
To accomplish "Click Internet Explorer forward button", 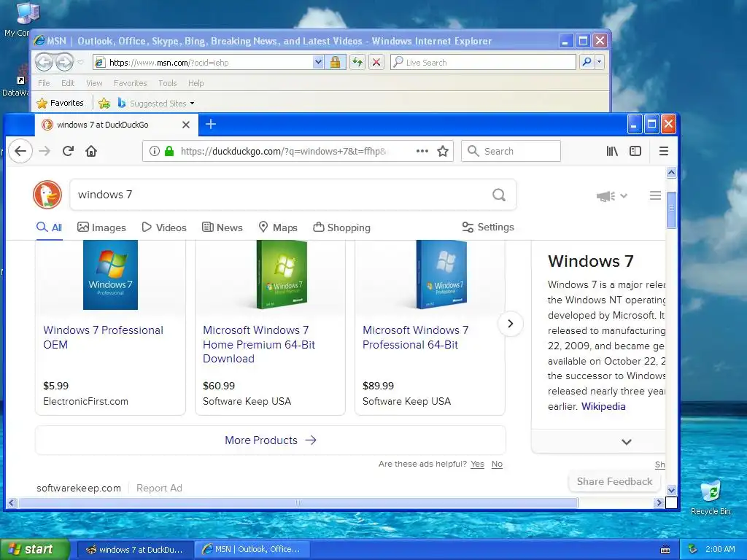I will [x=64, y=62].
